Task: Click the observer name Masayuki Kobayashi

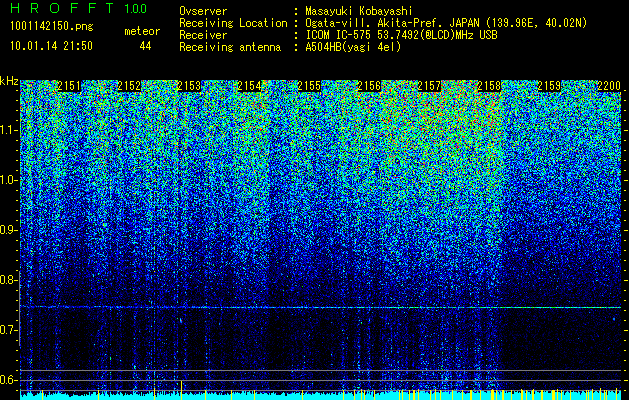Action: click(x=359, y=11)
